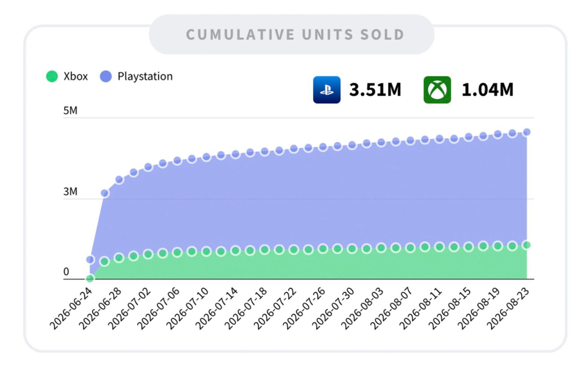Click the blue Playstation legend dot
The width and height of the screenshot is (588, 371).
coord(106,76)
